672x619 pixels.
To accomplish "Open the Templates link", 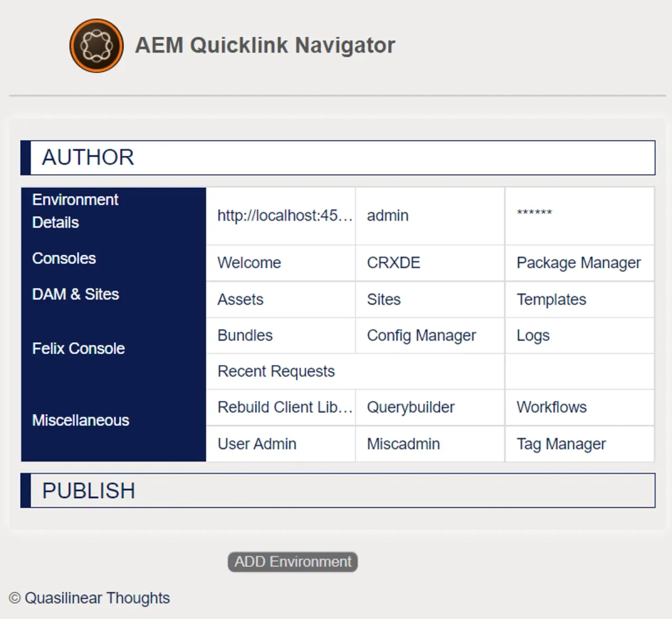I will pyautogui.click(x=551, y=299).
